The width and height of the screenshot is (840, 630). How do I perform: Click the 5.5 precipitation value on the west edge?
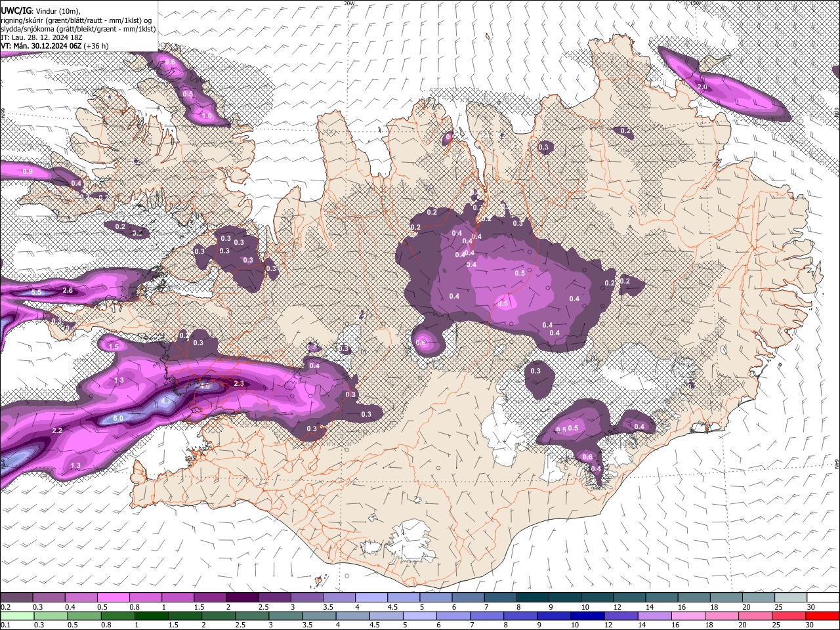(x=37, y=292)
